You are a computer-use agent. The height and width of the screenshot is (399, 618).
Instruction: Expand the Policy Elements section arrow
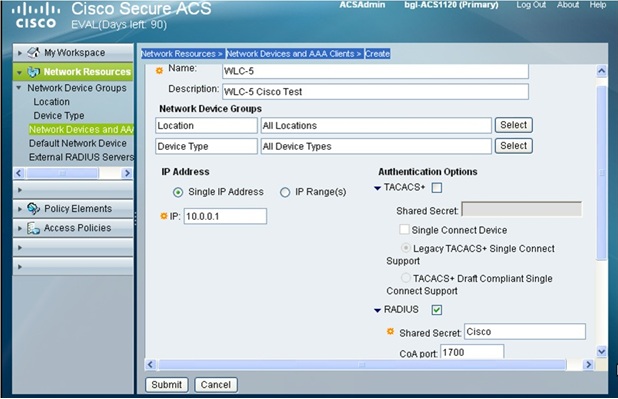click(20, 209)
